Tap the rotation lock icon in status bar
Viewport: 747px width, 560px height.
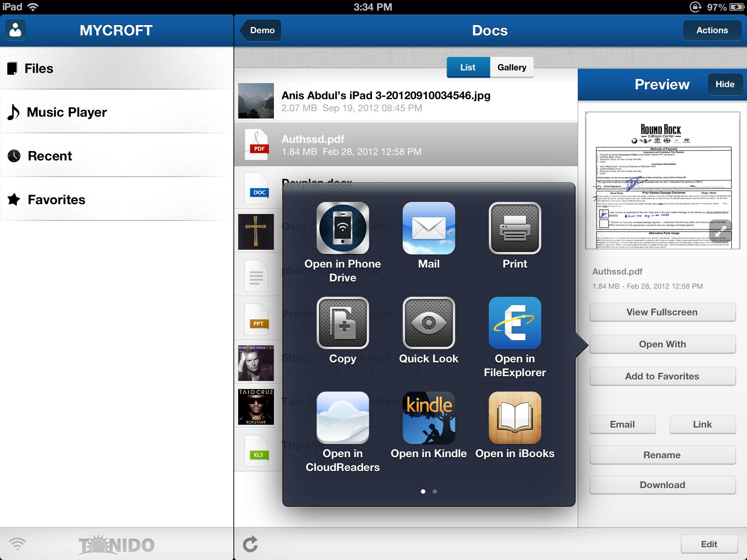point(695,7)
